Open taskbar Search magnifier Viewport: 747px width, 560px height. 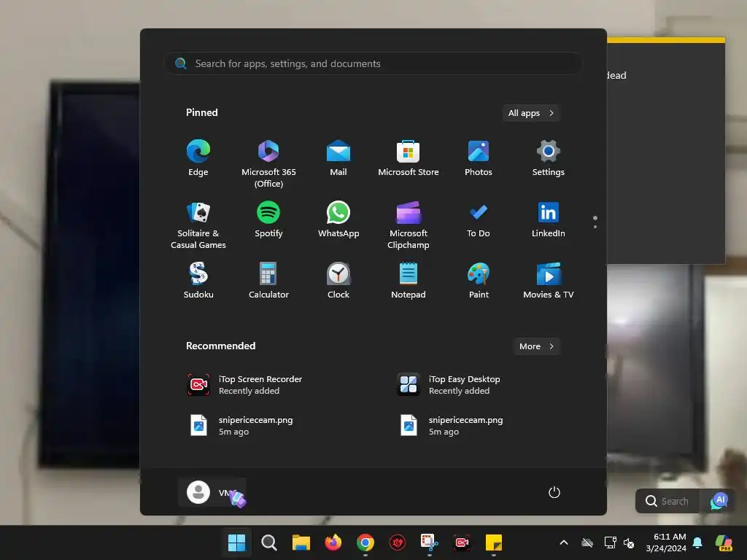click(x=269, y=542)
